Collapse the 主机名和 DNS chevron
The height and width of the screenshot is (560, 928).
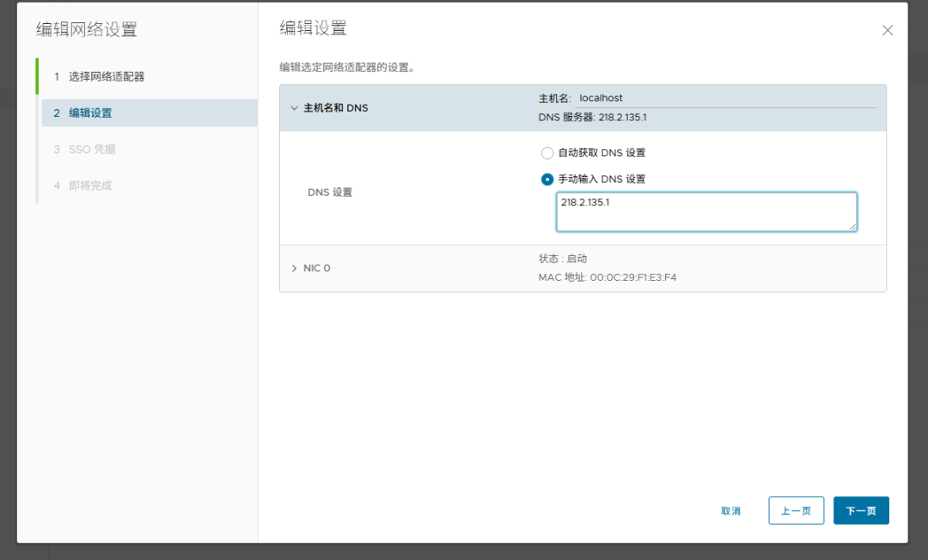(x=294, y=108)
